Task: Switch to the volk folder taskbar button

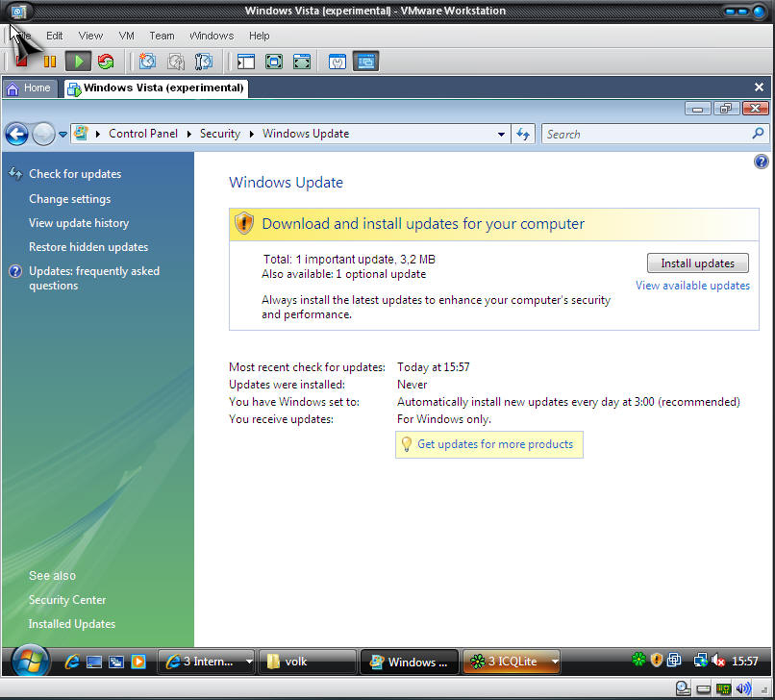Action: coord(307,662)
